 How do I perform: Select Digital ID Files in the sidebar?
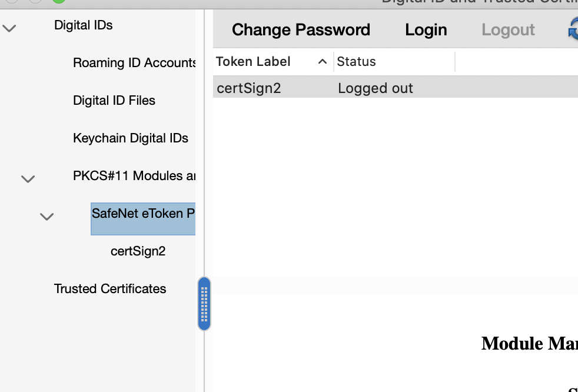(x=114, y=101)
